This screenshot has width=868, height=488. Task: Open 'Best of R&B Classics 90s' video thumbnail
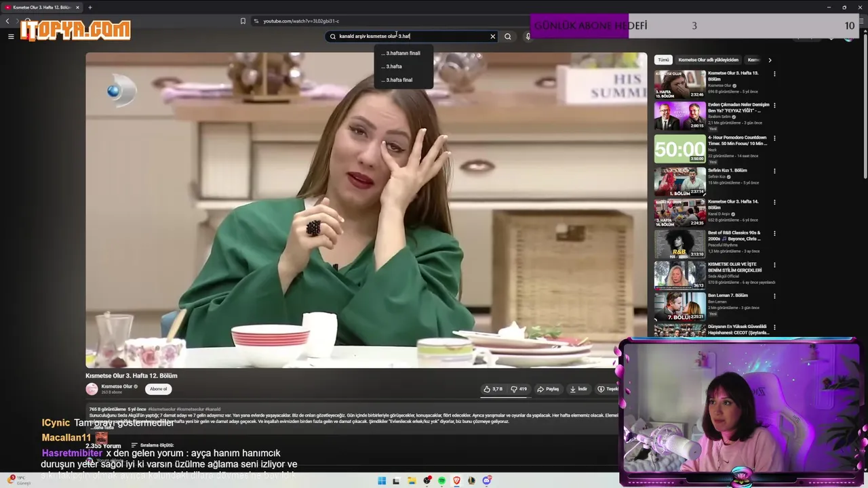click(679, 244)
